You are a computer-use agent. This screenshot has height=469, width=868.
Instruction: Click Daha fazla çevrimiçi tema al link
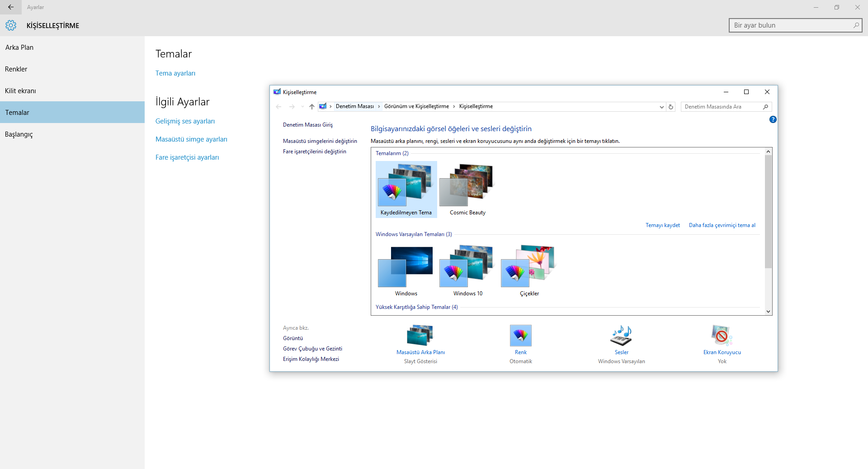(x=722, y=225)
